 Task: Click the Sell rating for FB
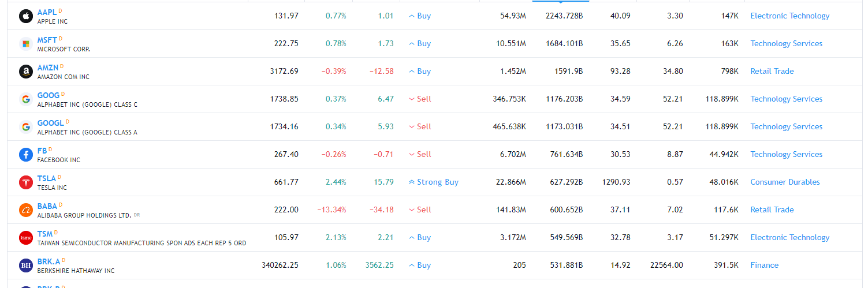(x=420, y=155)
